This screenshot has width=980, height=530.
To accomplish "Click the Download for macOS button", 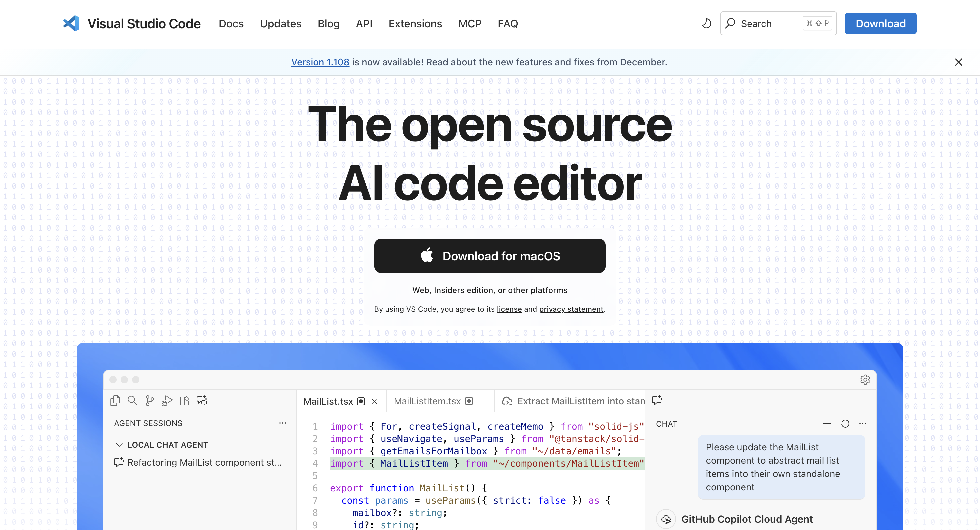I will point(490,256).
